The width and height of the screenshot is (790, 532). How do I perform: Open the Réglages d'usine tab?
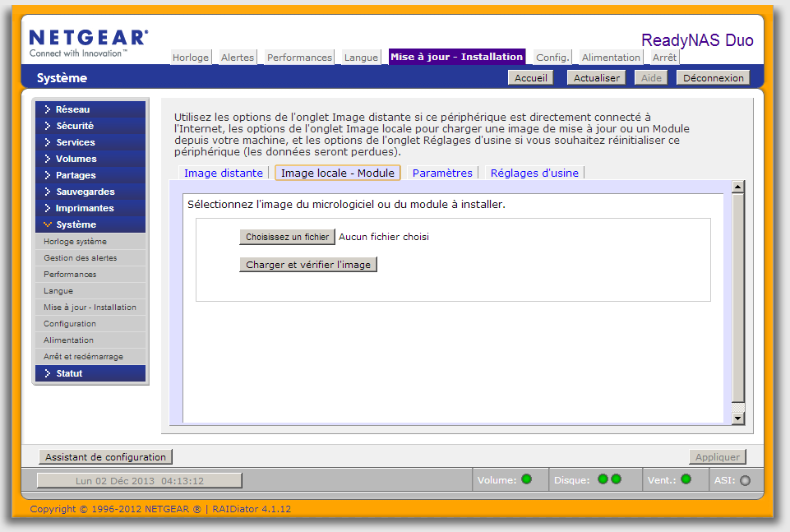point(534,173)
